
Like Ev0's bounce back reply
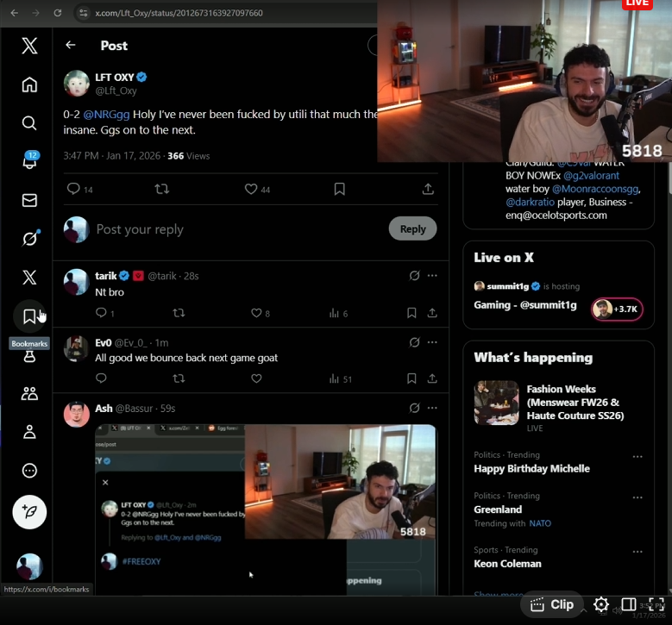pos(256,378)
